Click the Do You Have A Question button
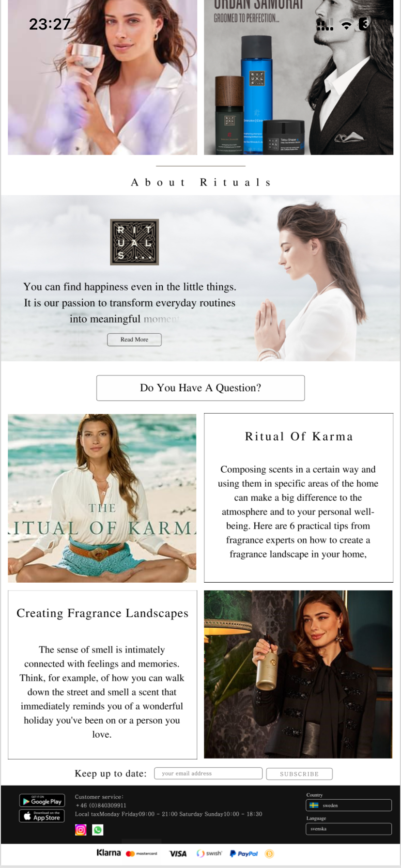401x868 pixels. tap(200, 388)
